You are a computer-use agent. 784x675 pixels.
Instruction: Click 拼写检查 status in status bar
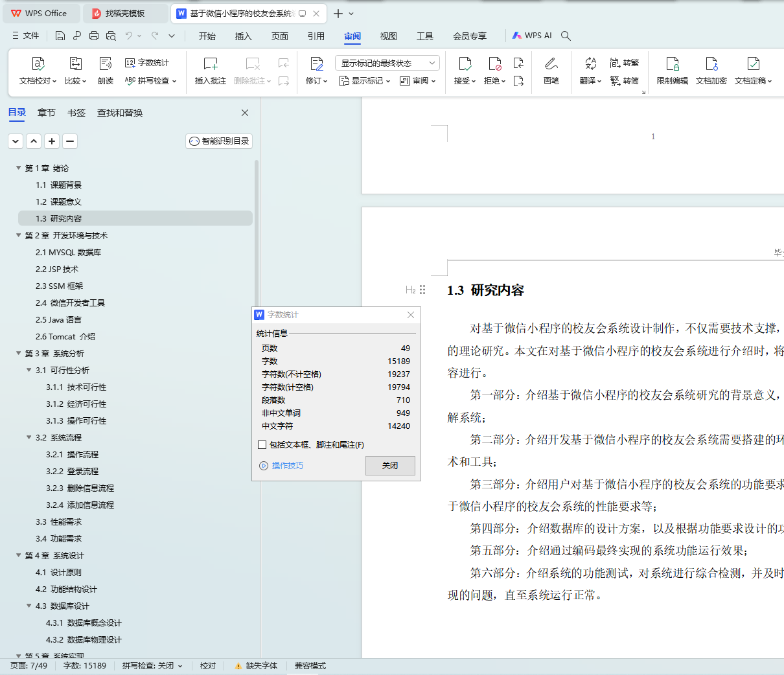pyautogui.click(x=152, y=666)
